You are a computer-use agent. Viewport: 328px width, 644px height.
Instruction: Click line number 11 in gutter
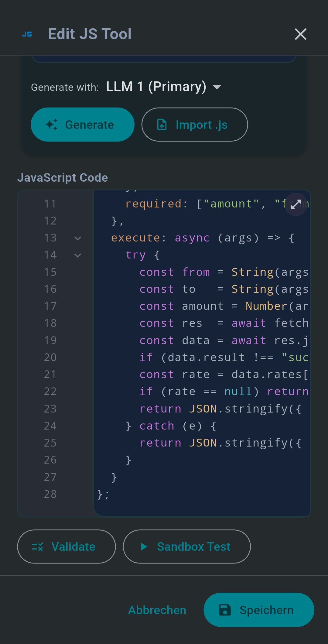pyautogui.click(x=50, y=204)
